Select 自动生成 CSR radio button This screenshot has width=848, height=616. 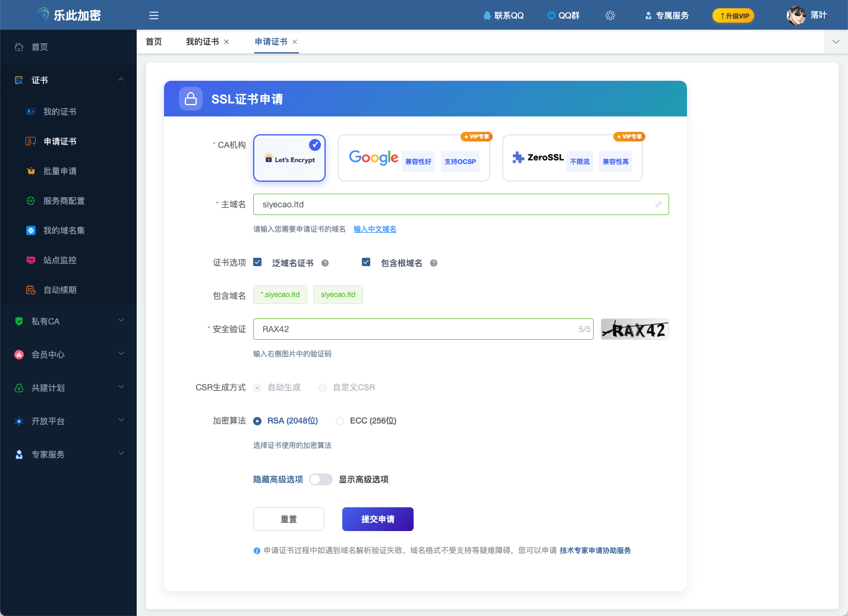click(x=257, y=388)
